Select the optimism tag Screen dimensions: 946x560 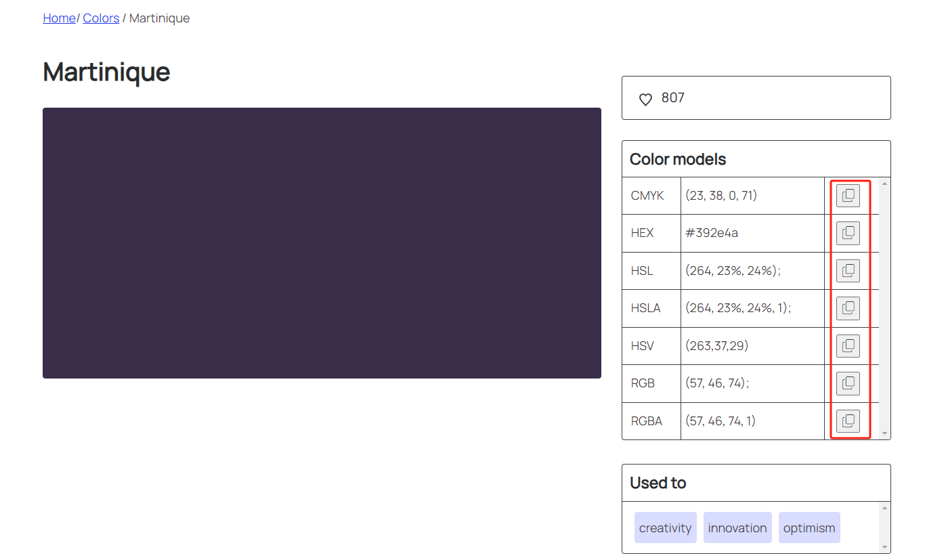click(809, 527)
